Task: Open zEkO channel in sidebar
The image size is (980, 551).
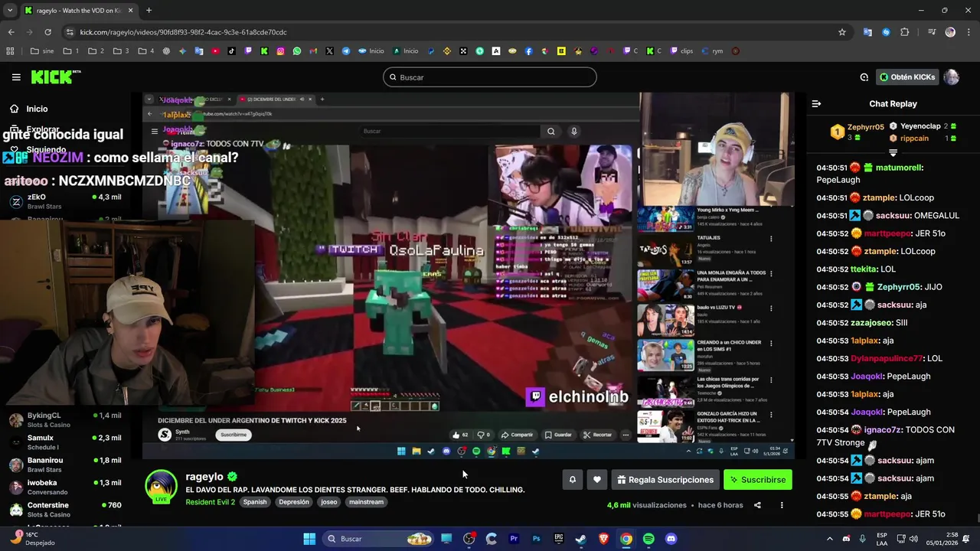Action: point(65,201)
